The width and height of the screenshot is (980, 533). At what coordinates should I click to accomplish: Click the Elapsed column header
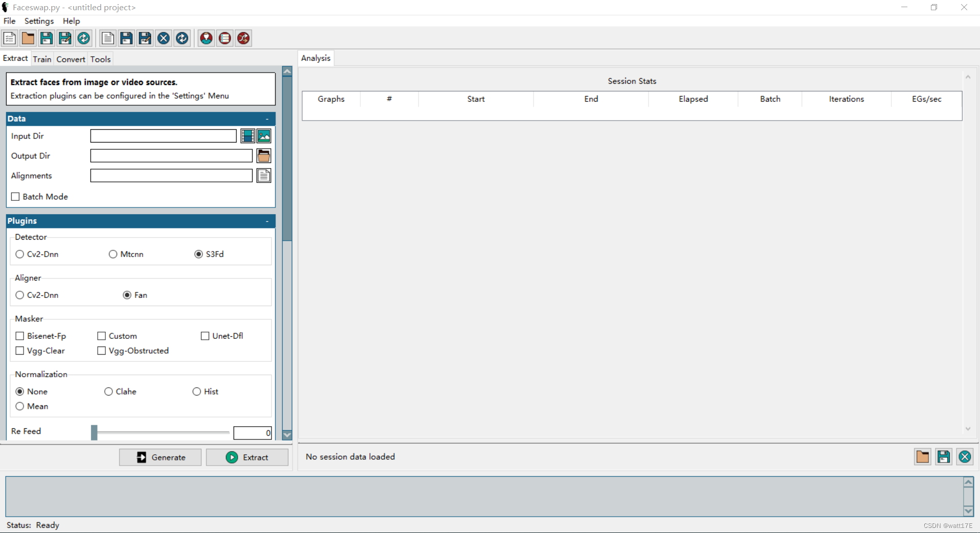coord(693,99)
